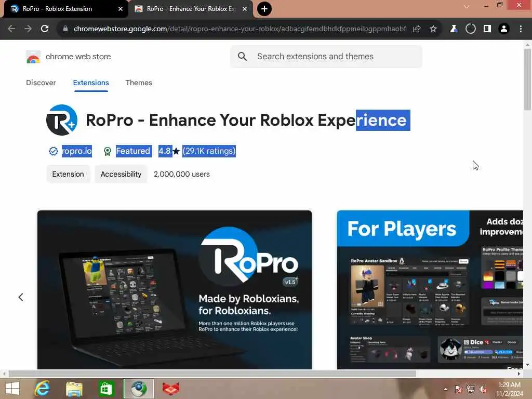The height and width of the screenshot is (399, 532).
Task: Open the Action Center flag icon
Action: point(458,389)
